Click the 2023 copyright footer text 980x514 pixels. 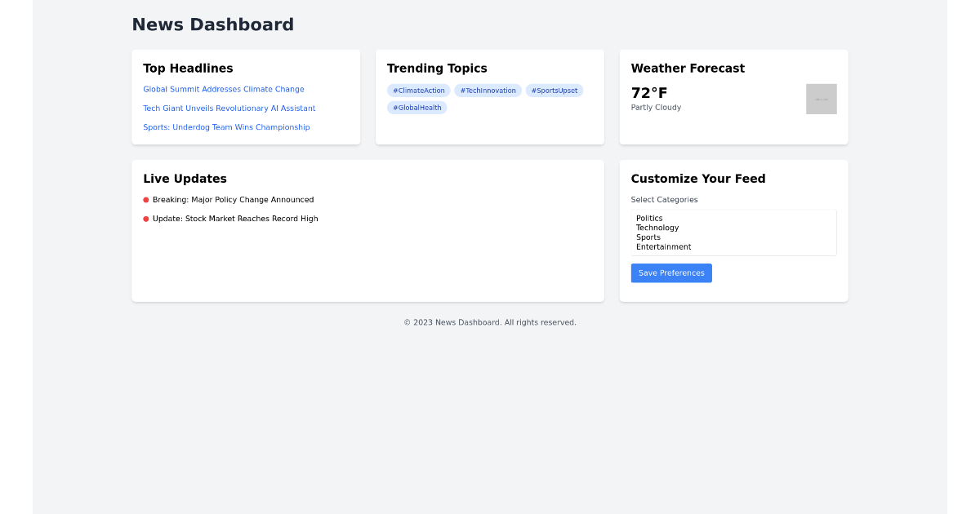point(490,321)
